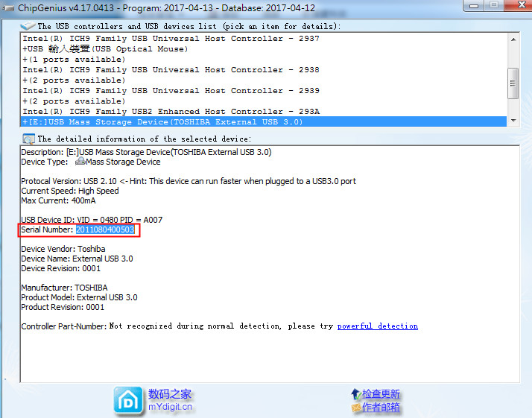
Task: Select the Host Controller - 2938 row
Action: point(264,69)
